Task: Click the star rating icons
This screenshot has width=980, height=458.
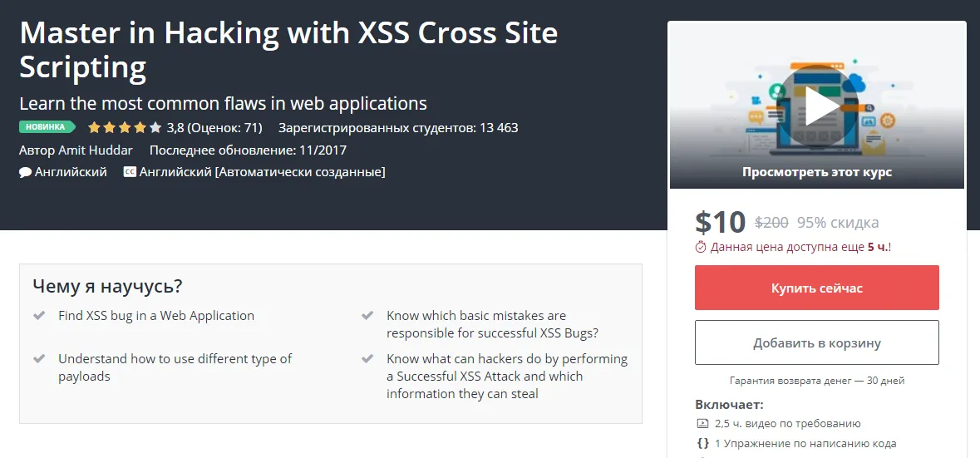Action: 125,128
